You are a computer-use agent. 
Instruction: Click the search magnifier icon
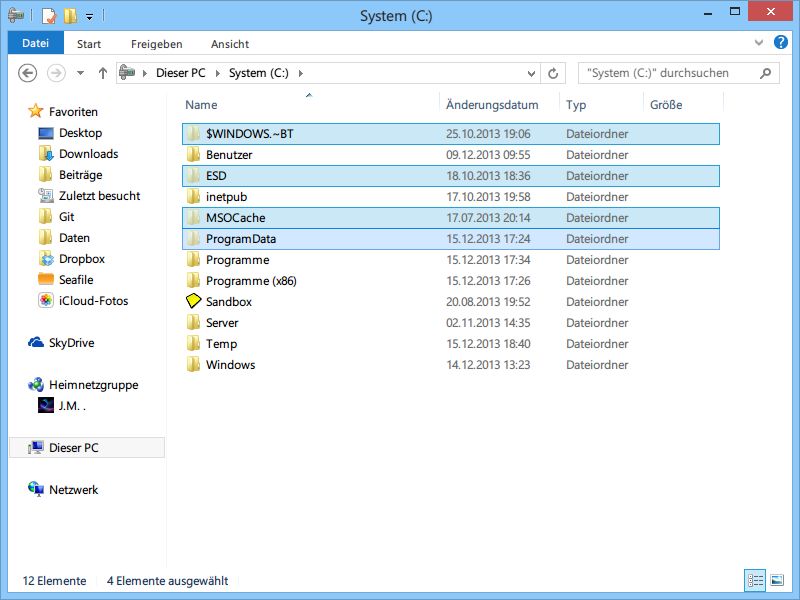pos(765,73)
